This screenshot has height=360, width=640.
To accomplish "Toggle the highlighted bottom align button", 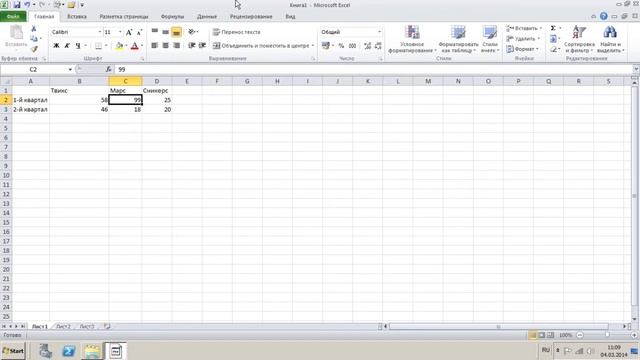I will click(x=176, y=32).
